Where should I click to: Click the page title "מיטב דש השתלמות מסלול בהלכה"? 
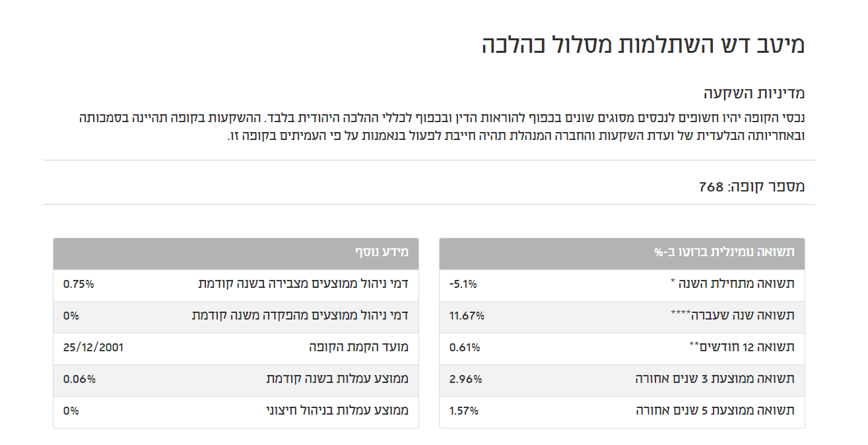[x=643, y=45]
